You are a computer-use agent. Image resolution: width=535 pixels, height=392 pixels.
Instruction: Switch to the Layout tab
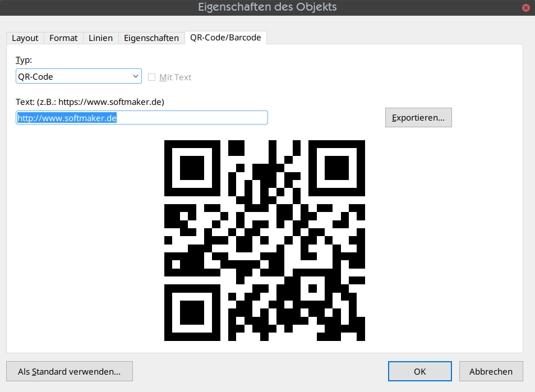(25, 38)
